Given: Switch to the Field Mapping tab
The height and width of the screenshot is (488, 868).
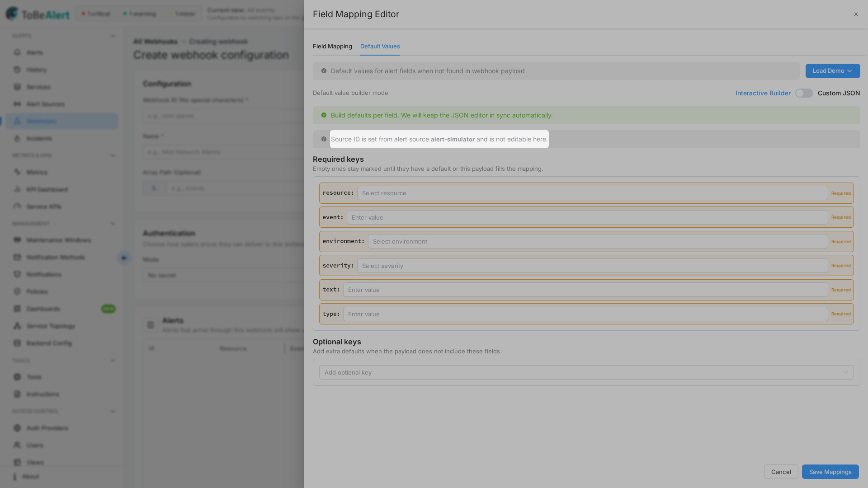Looking at the screenshot, I should (x=332, y=47).
